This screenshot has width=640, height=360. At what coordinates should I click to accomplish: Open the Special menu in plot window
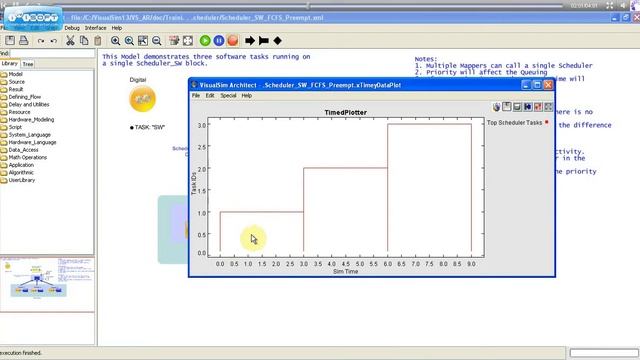(x=228, y=96)
